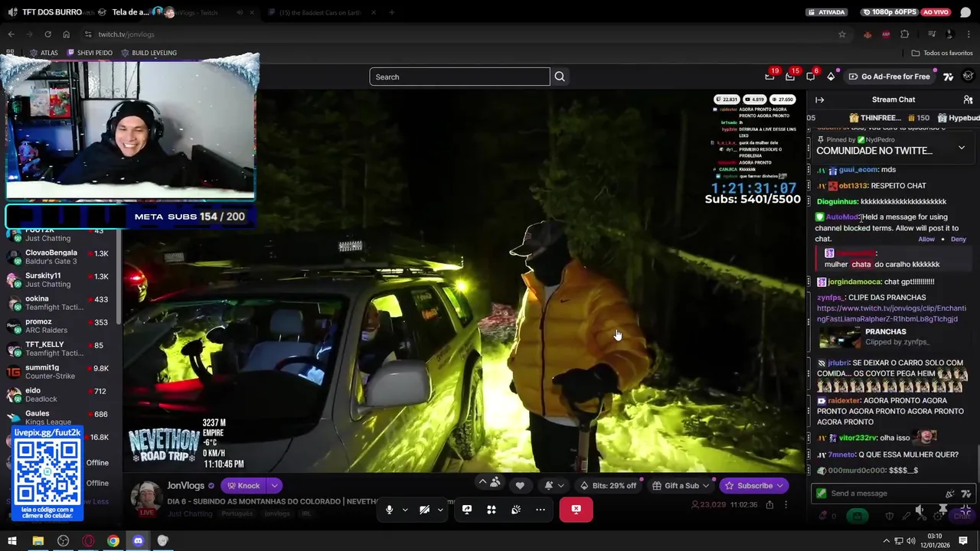
Task: Click the camera-off icon in call bar
Action: [424, 510]
